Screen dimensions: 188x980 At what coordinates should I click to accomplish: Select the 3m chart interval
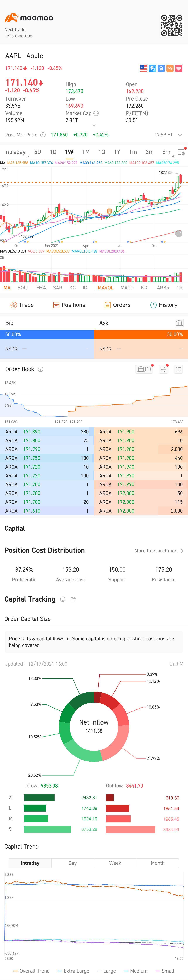(150, 152)
